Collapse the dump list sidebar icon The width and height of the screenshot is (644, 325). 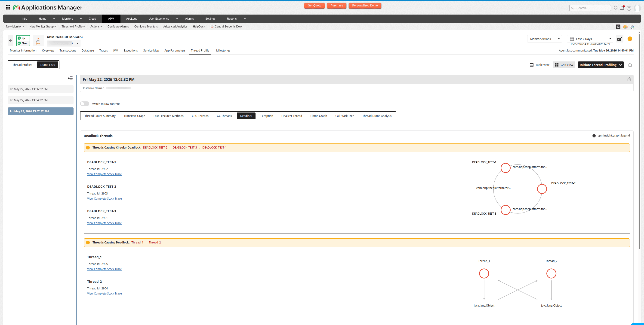pyautogui.click(x=70, y=79)
